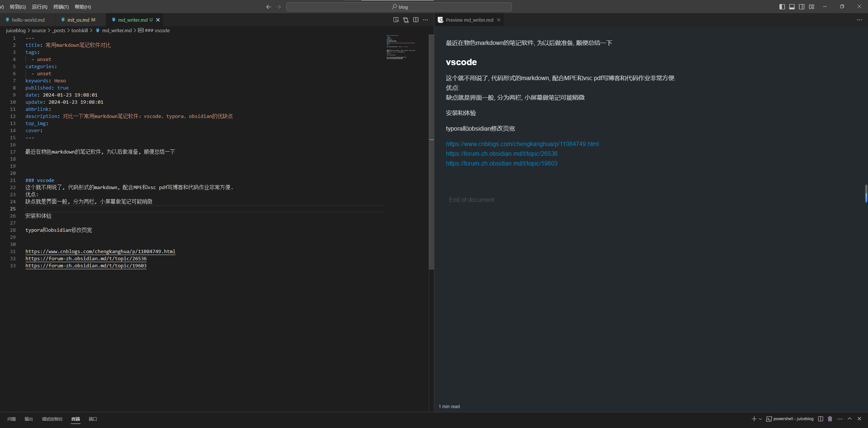Open editor more actions ellipsis menu
The height and width of the screenshot is (428, 868).
tap(425, 20)
